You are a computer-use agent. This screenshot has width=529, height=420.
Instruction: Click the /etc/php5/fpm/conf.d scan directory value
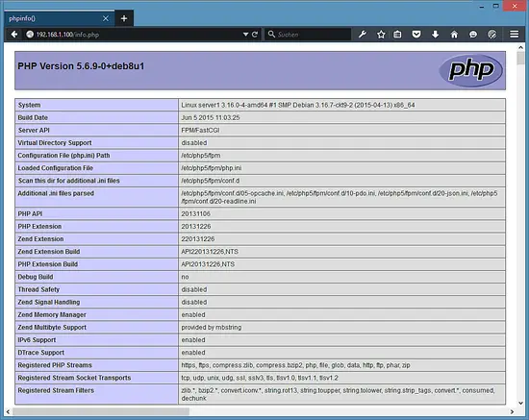211,181
